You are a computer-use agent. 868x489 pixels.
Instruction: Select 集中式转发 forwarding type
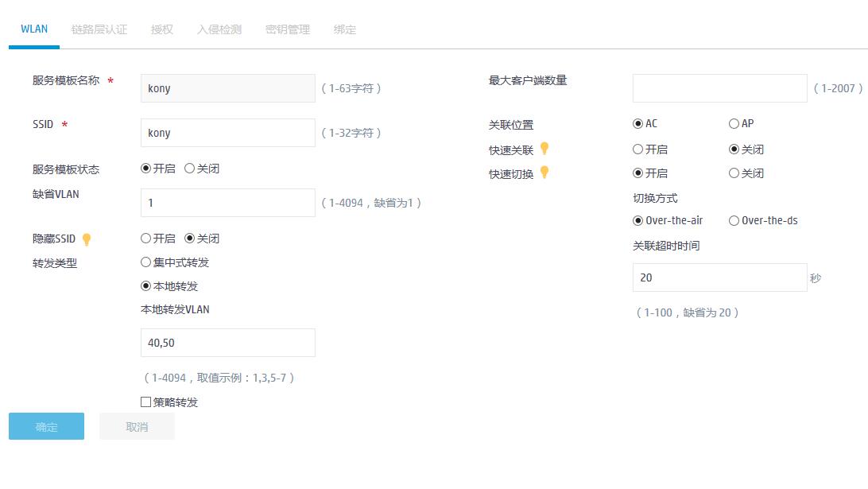coord(145,262)
